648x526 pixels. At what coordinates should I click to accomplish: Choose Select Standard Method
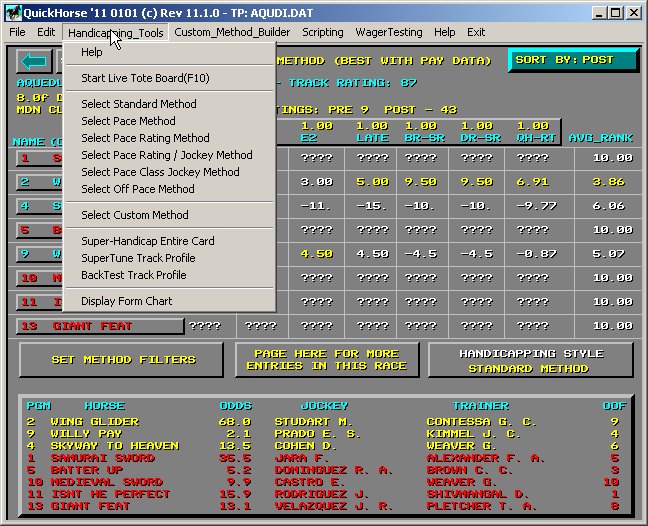[138, 104]
